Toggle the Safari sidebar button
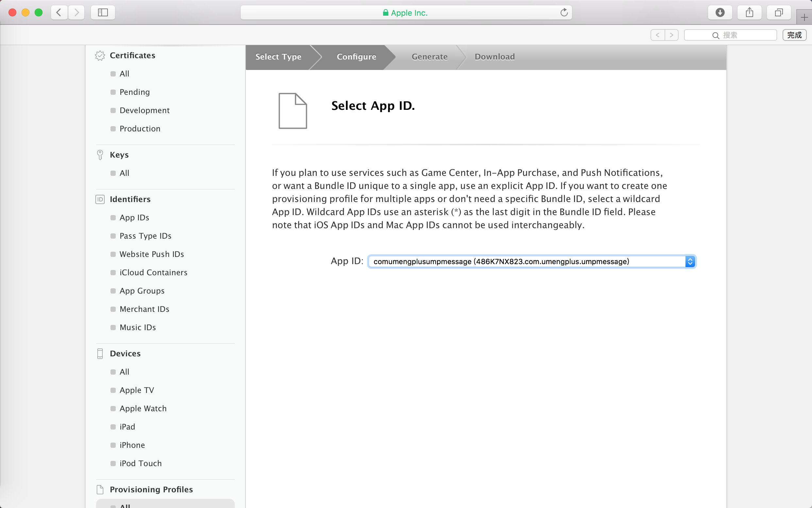 click(x=103, y=13)
